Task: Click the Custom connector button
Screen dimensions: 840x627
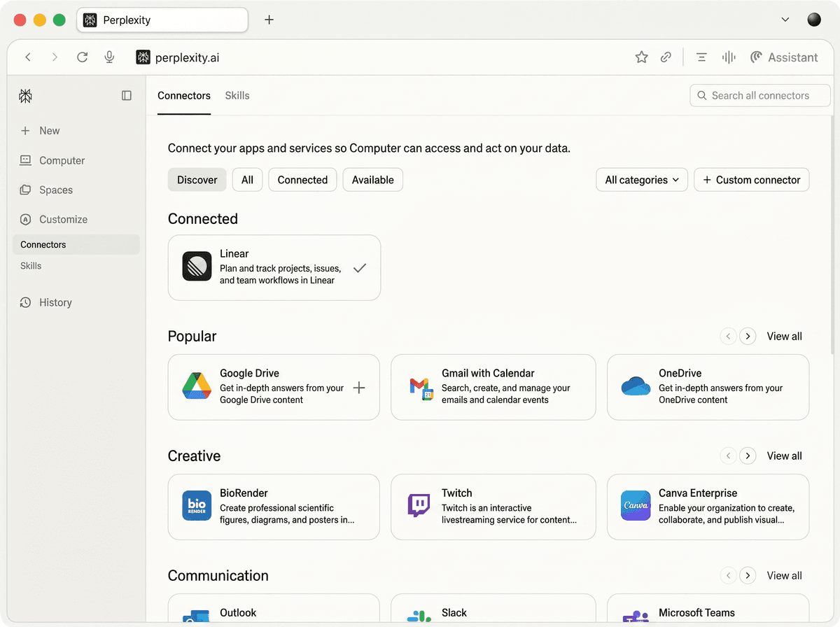Action: [752, 180]
